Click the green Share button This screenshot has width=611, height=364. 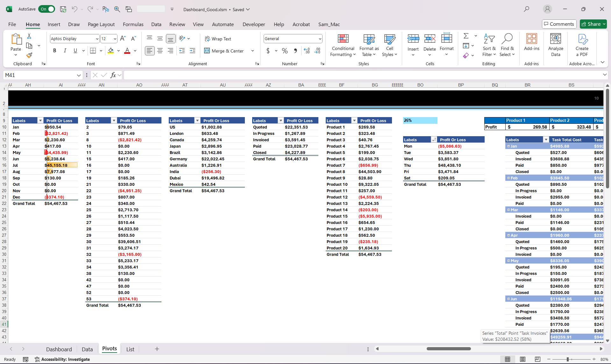[593, 24]
